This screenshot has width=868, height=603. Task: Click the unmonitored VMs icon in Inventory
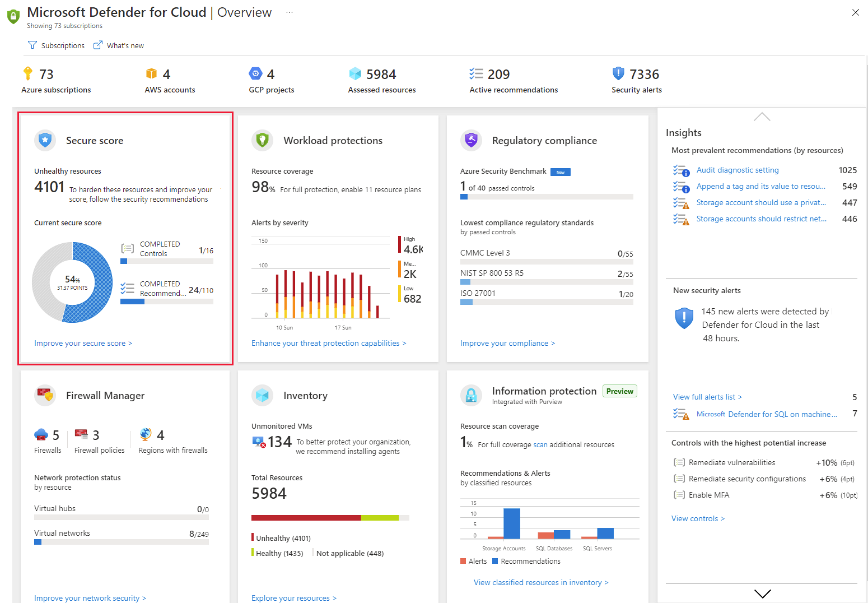click(258, 442)
